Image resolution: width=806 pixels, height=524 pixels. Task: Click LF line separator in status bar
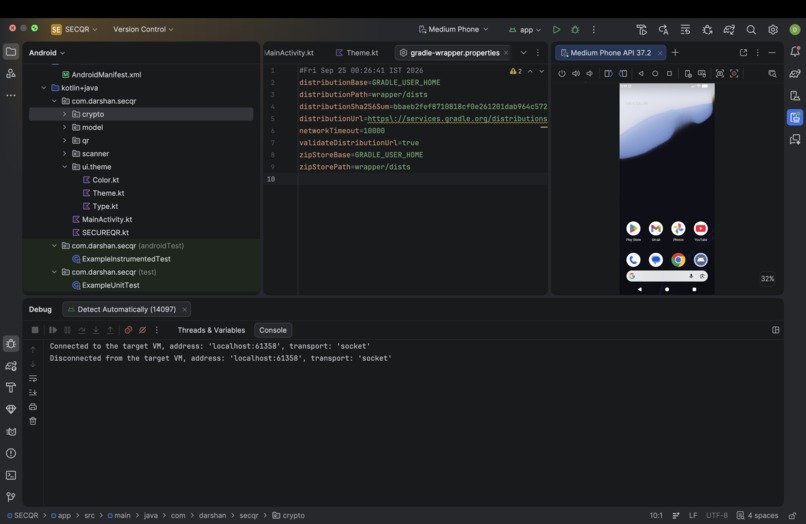[693, 515]
